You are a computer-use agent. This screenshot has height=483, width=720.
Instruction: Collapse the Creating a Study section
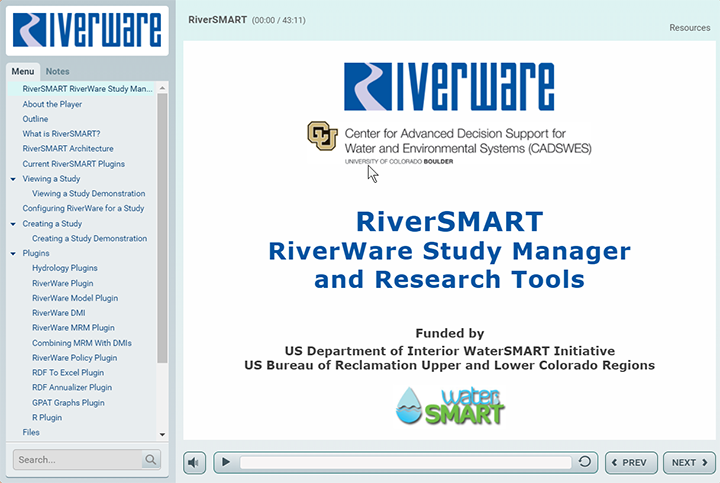pyautogui.click(x=13, y=224)
